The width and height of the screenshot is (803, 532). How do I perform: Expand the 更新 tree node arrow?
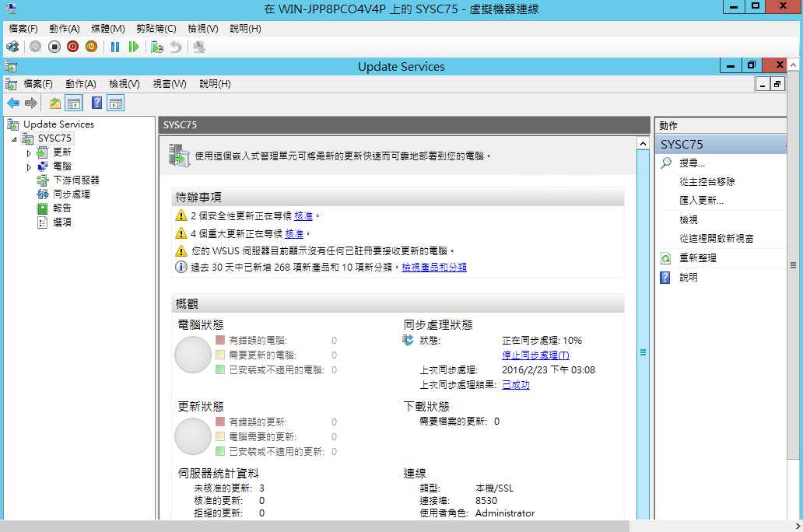pos(29,153)
